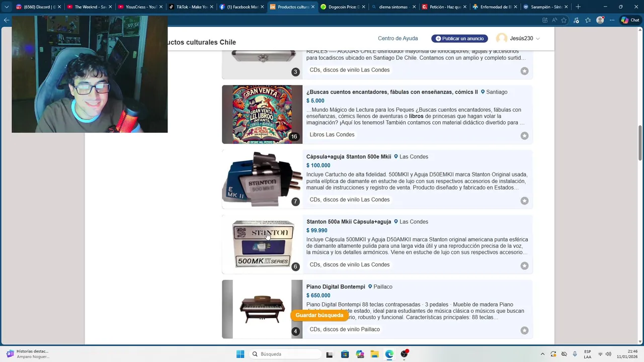This screenshot has height=362, width=644.
Task: Open the ESP LAA language indicator
Action: pyautogui.click(x=588, y=354)
